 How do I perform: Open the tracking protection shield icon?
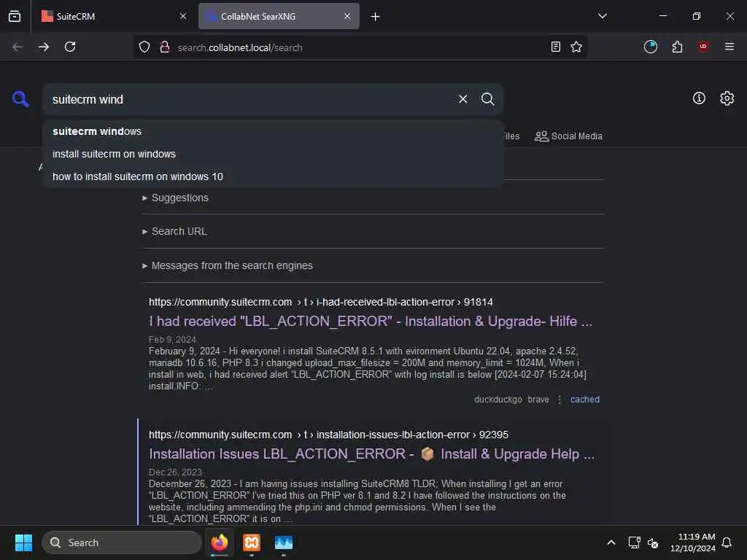click(x=144, y=47)
